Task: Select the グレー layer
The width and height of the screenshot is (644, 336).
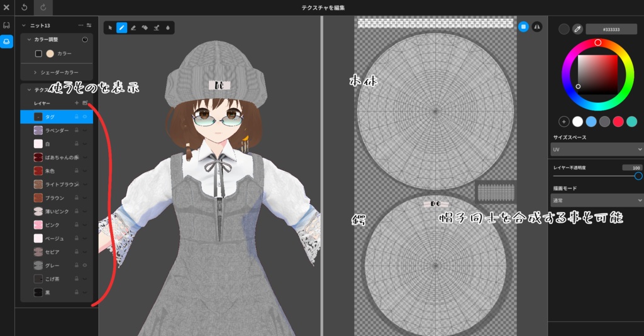Action: [57, 266]
